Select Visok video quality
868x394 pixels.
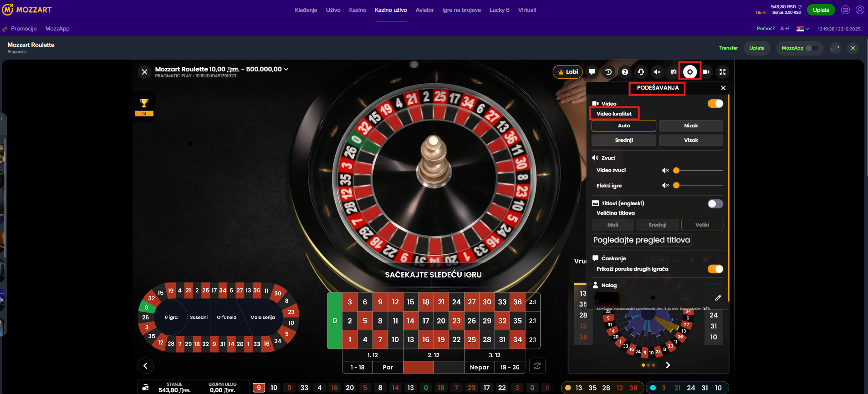(x=691, y=140)
